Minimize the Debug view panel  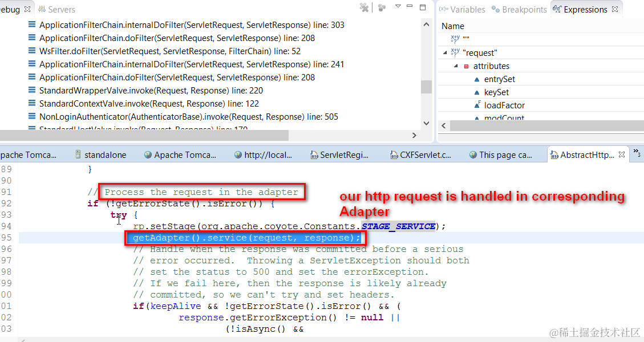[410, 6]
